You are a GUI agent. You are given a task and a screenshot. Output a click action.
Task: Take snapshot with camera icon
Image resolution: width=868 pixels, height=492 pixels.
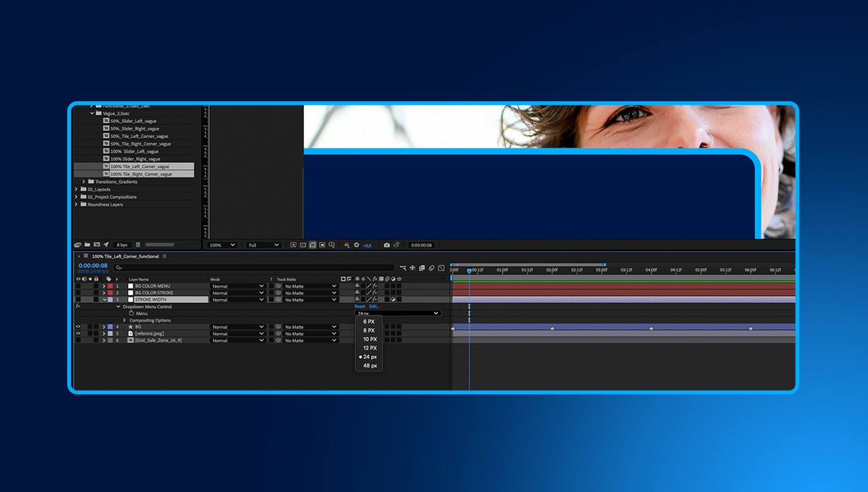pyautogui.click(x=386, y=245)
